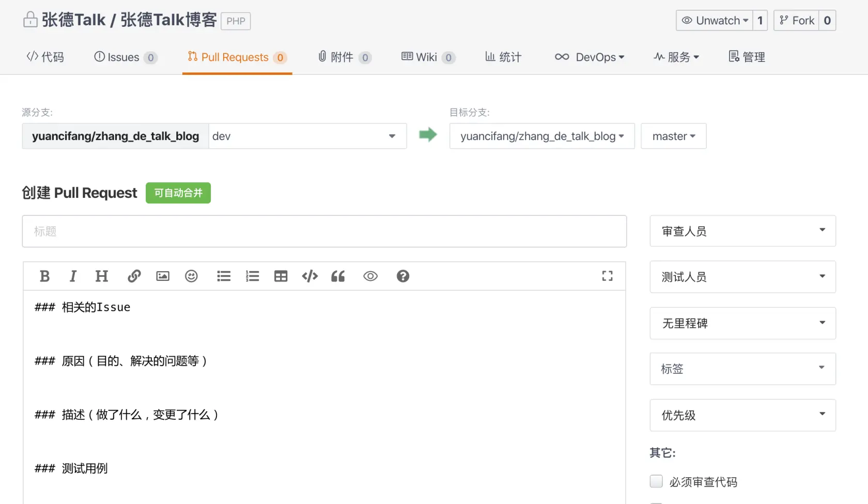Screen dimensions: 868x504
Task: Expand the 优先级 priority selector
Action: [x=742, y=415]
